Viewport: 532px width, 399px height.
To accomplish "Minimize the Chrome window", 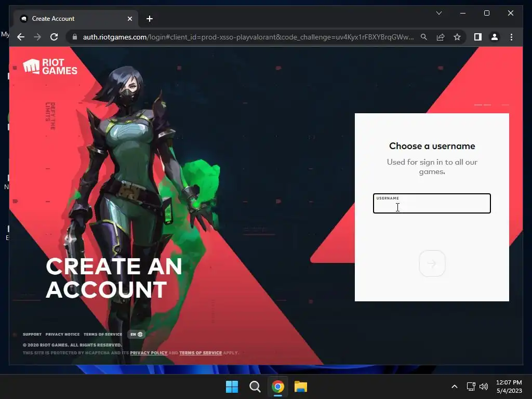I will click(463, 13).
